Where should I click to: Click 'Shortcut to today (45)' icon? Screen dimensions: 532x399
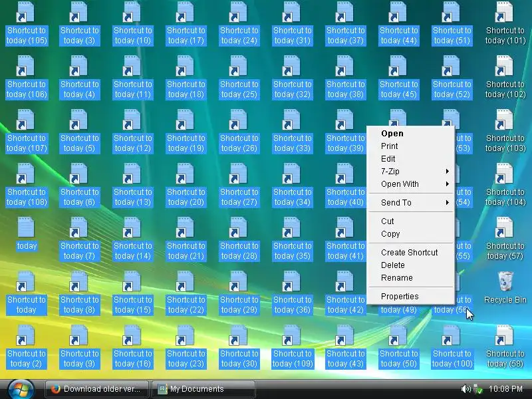point(398,78)
